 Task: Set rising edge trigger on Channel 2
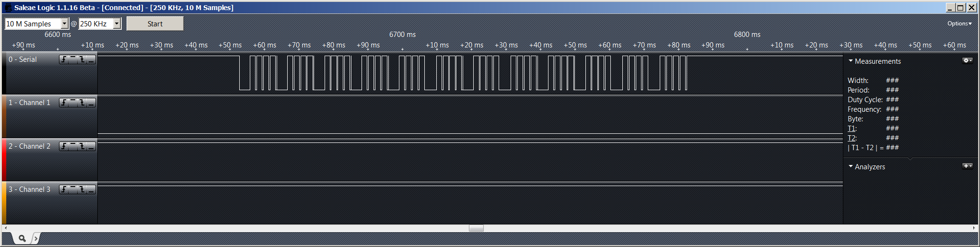pos(64,146)
